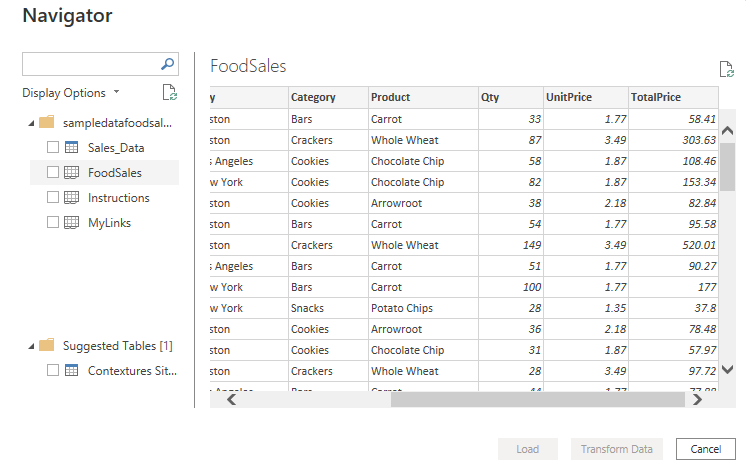747x475 pixels.
Task: Click the FoodSales sheet icon
Action: click(x=72, y=173)
